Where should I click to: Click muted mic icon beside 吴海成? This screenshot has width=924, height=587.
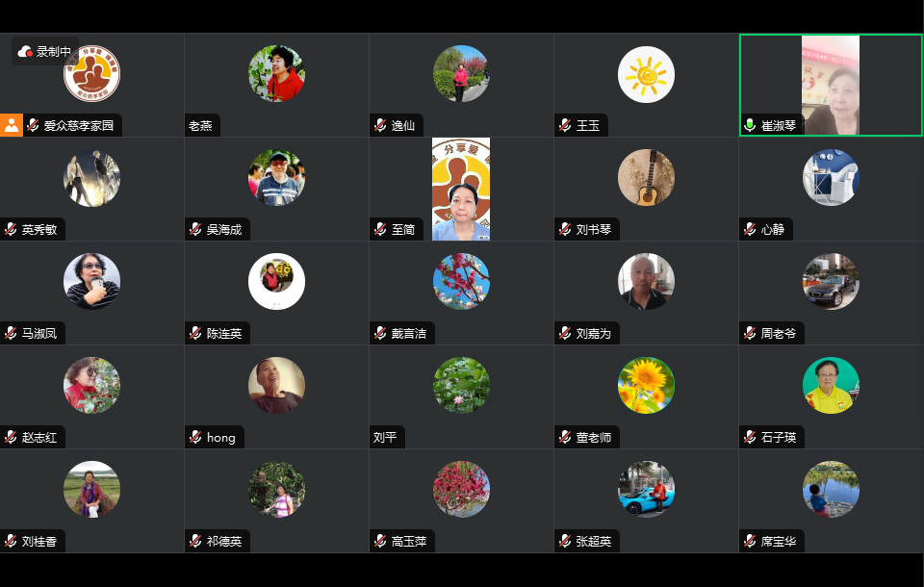coord(195,229)
